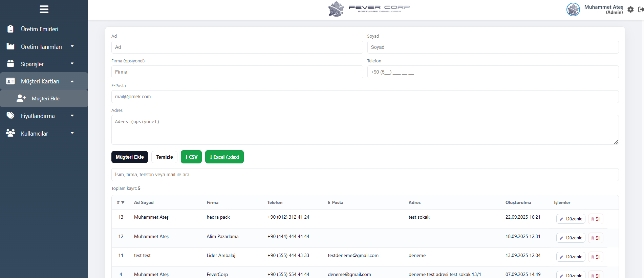Click the Fiyatlandırma tags icon
The image size is (644, 278).
pos(10,116)
